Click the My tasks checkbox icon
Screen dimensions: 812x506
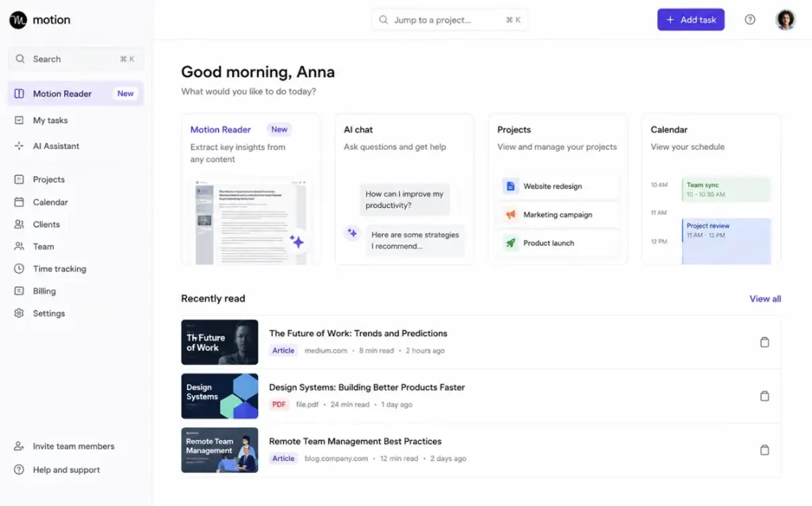click(19, 121)
